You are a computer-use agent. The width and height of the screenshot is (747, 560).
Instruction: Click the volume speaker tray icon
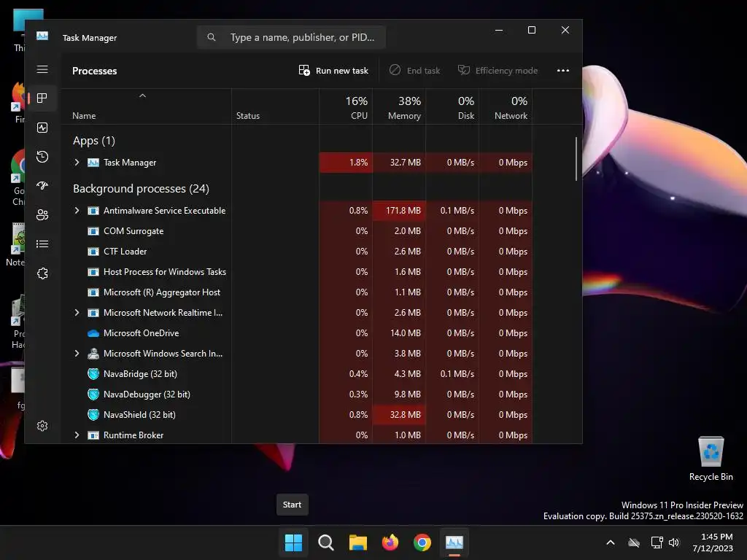coord(674,542)
